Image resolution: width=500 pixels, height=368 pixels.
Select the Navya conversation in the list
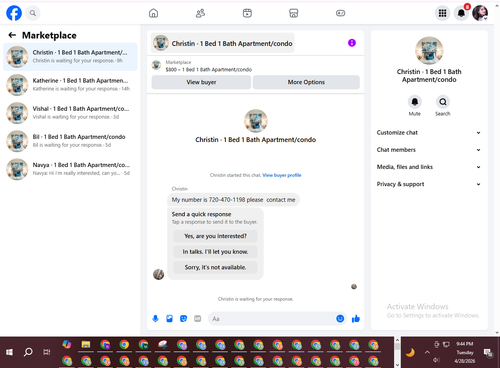click(70, 169)
